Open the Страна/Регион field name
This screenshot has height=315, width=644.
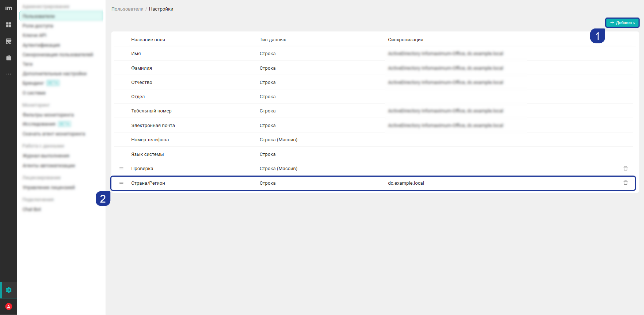pos(148,183)
